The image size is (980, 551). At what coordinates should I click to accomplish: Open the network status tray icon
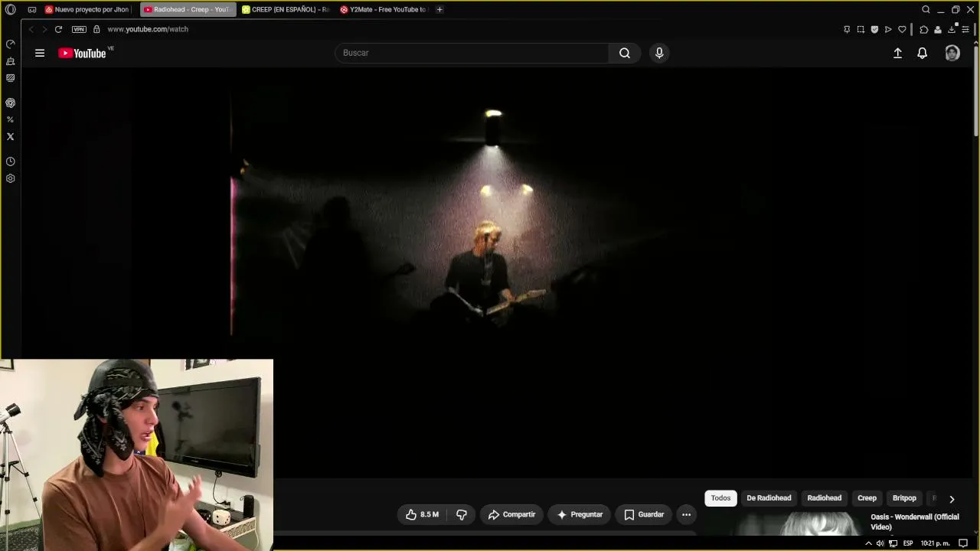point(893,543)
